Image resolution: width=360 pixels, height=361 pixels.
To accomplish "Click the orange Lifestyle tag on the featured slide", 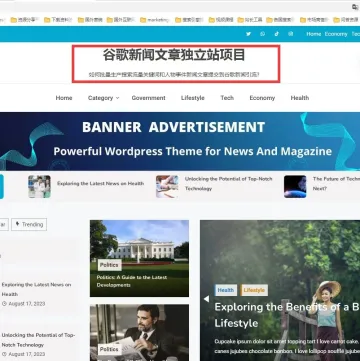I will [254, 290].
